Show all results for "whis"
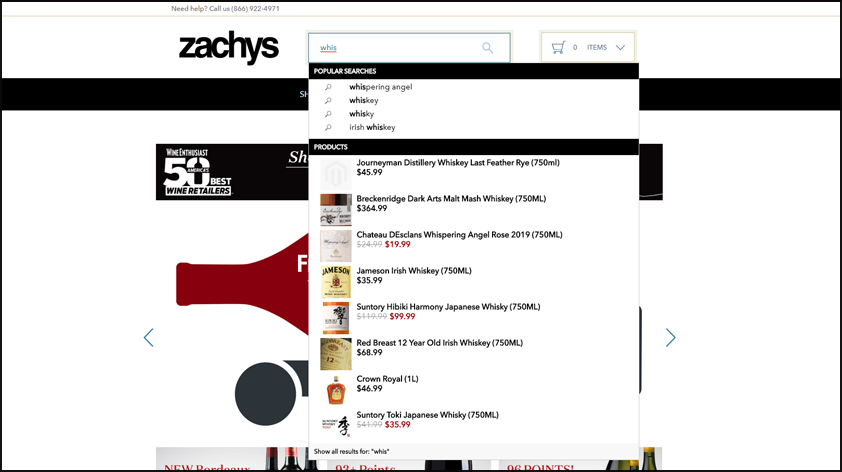 pyautogui.click(x=352, y=452)
